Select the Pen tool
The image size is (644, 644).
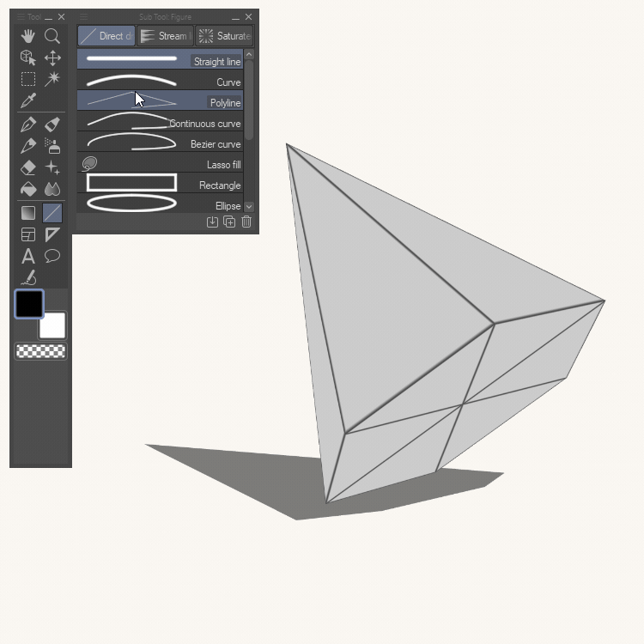coord(28,125)
